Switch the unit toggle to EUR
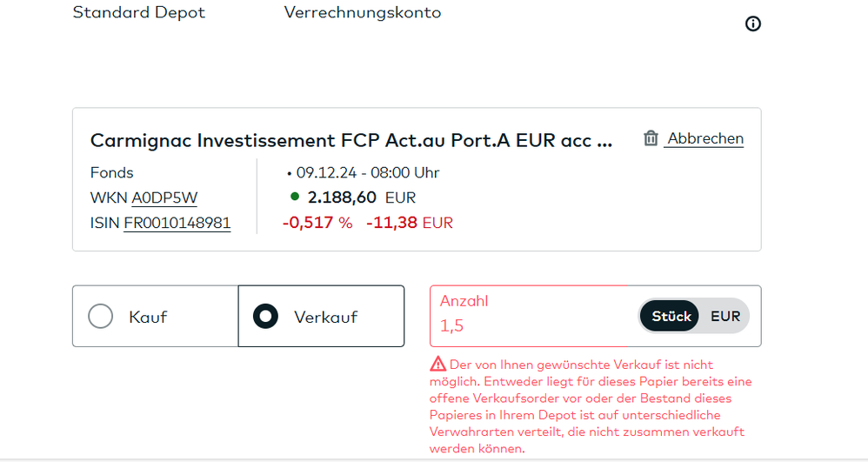 coord(725,316)
